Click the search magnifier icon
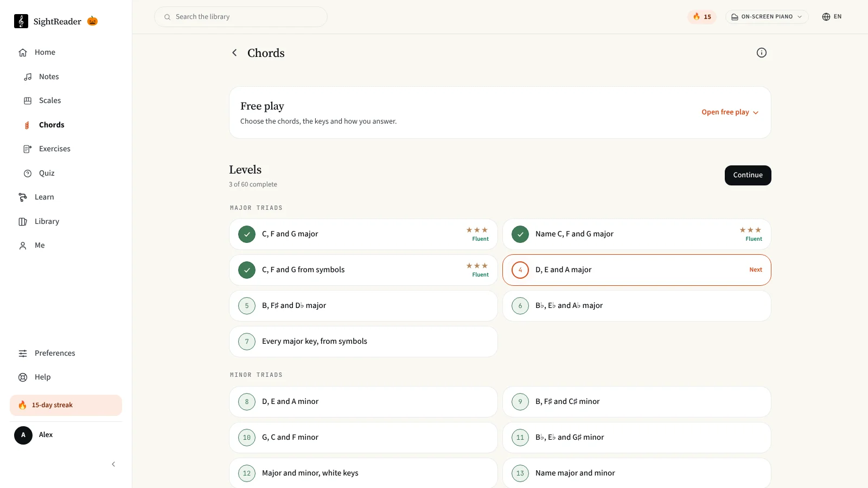This screenshot has height=488, width=868. point(168,17)
